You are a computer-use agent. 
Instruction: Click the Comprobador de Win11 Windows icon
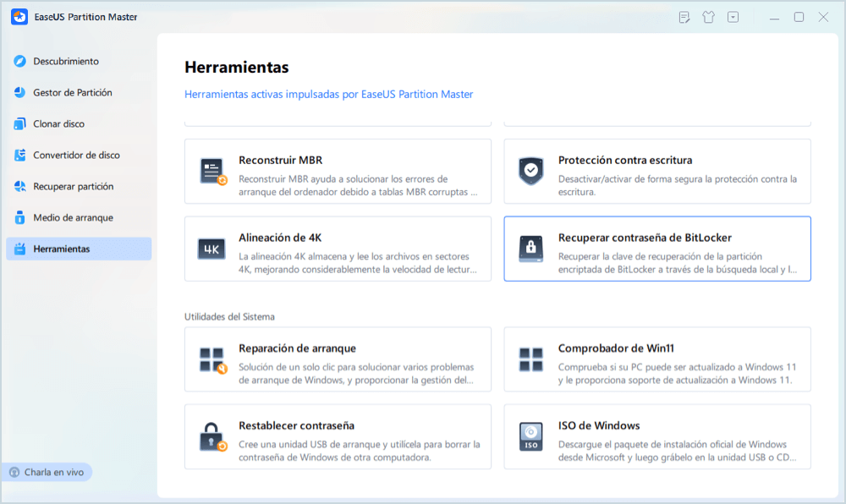click(x=531, y=359)
